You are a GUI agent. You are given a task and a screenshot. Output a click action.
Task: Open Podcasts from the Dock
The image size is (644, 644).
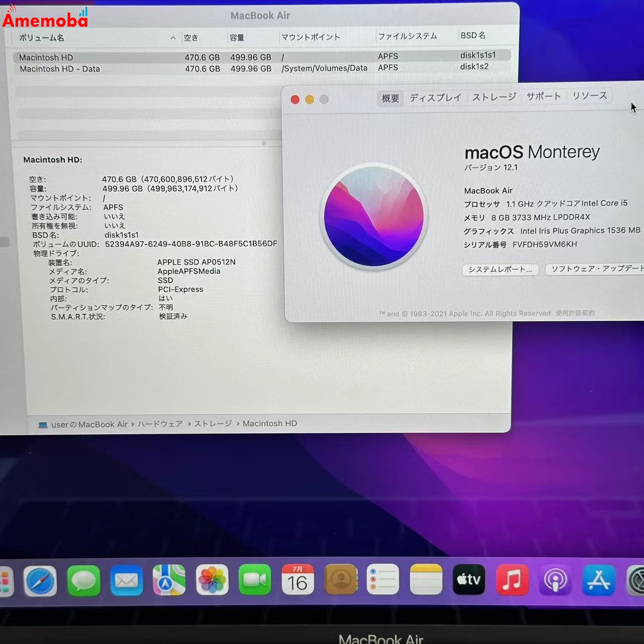tap(555, 580)
